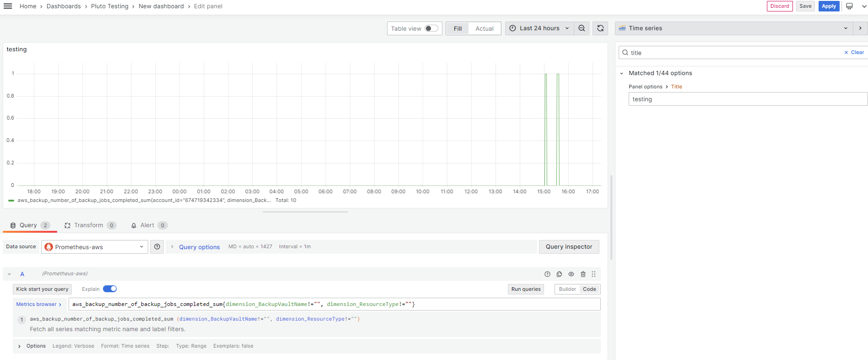Switch to the Alert tab
Image resolution: width=868 pixels, height=360 pixels.
(149, 225)
